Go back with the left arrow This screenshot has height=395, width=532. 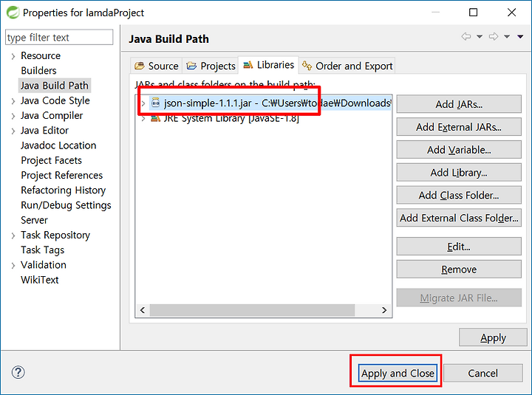point(466,36)
